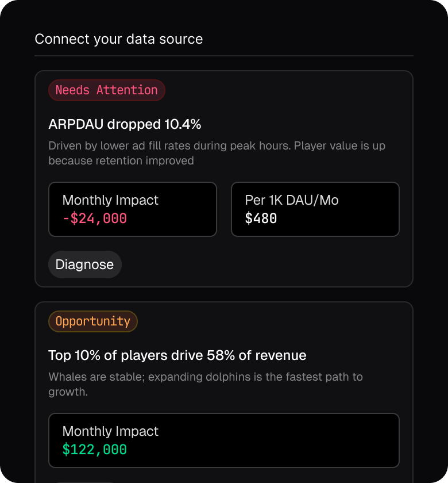Select the Needs Attention badge
Viewport: 448px width, 483px height.
[x=106, y=90]
